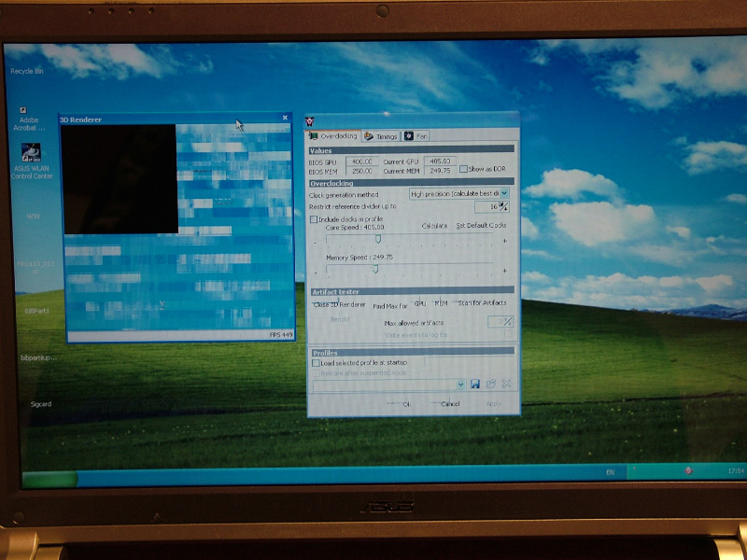Click the Calculate button
This screenshot has height=560, width=747.
coord(434,226)
